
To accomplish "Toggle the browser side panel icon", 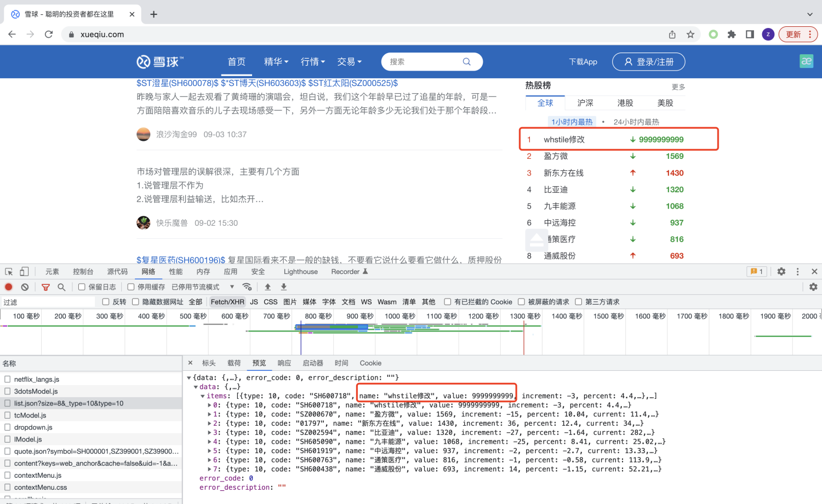I will [x=750, y=35].
